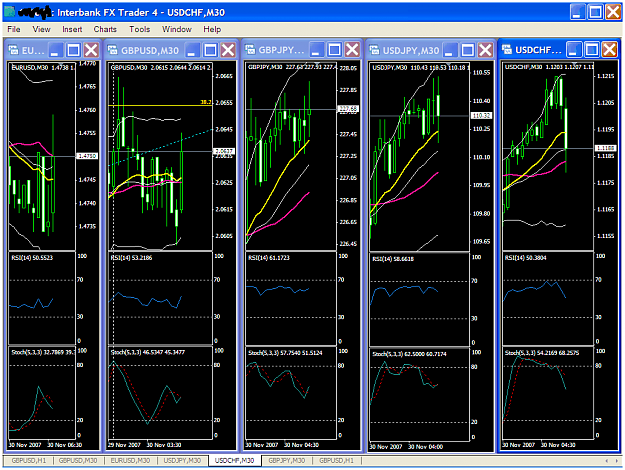Screen dimensions: 625x470
Task: Select the RSI(14) 53.2186 label in GBPUSD
Action: click(x=131, y=258)
